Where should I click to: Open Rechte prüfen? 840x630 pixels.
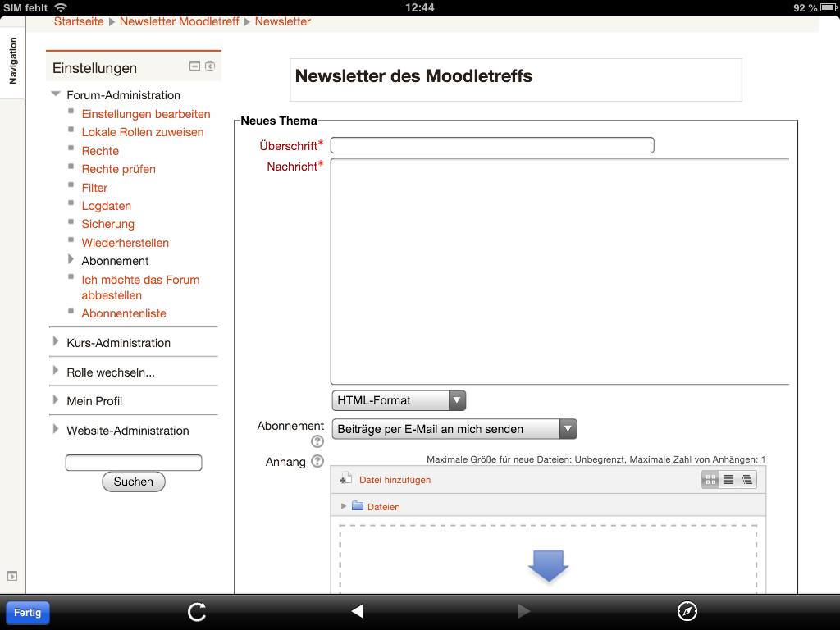[x=118, y=169]
